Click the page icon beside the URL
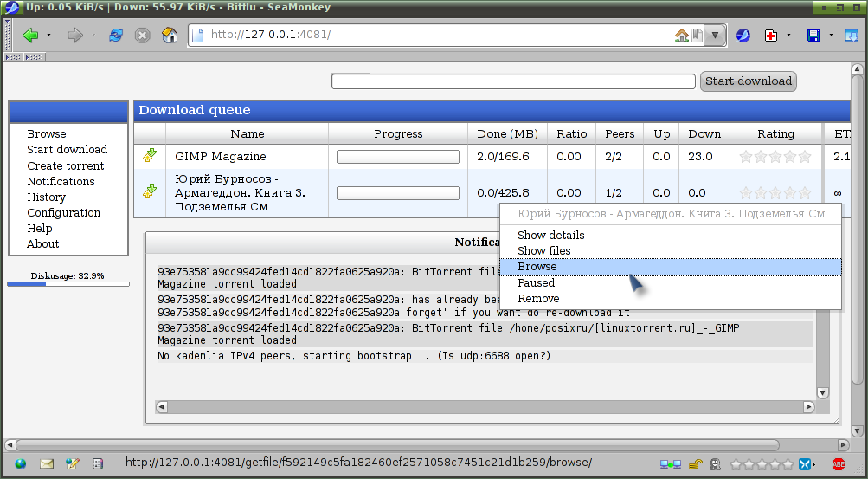The image size is (868, 479). 197,36
